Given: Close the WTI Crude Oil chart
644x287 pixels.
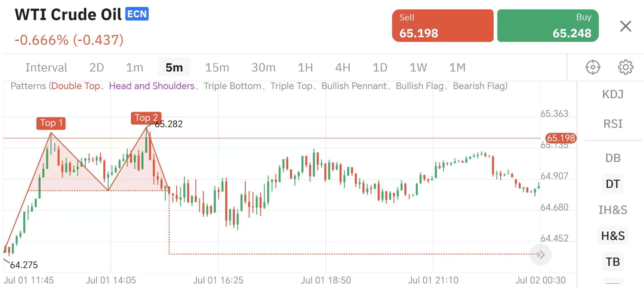Looking at the screenshot, I should (625, 26).
